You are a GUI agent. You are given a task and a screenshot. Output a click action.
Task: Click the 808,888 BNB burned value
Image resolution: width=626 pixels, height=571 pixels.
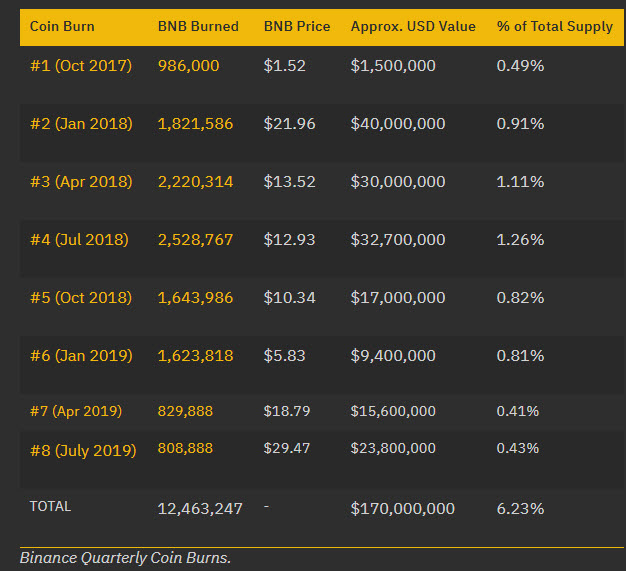pos(185,448)
